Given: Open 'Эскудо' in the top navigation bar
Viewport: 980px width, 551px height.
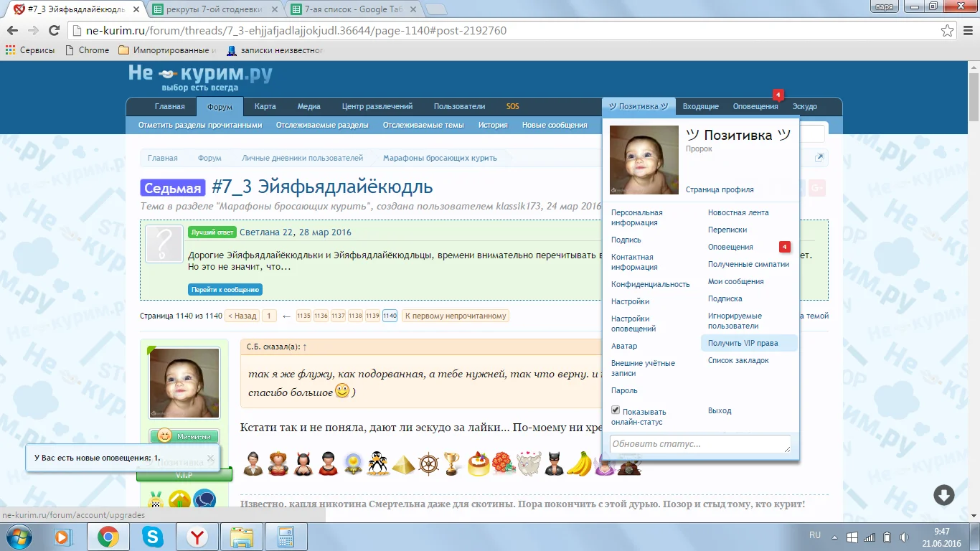Looking at the screenshot, I should click(805, 106).
